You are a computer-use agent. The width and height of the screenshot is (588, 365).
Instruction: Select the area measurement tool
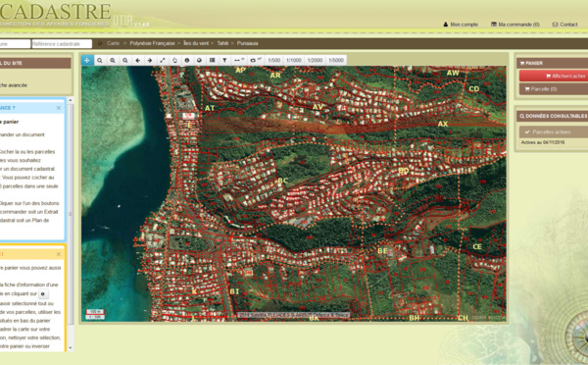point(256,60)
